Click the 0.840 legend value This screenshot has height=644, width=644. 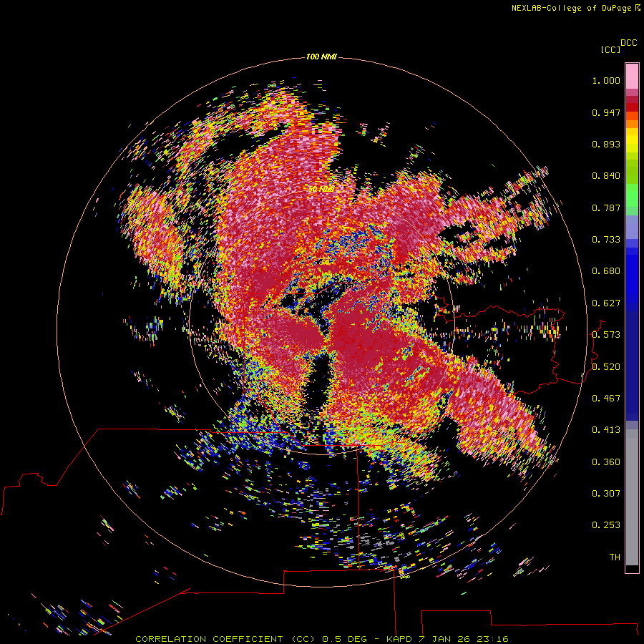(606, 176)
